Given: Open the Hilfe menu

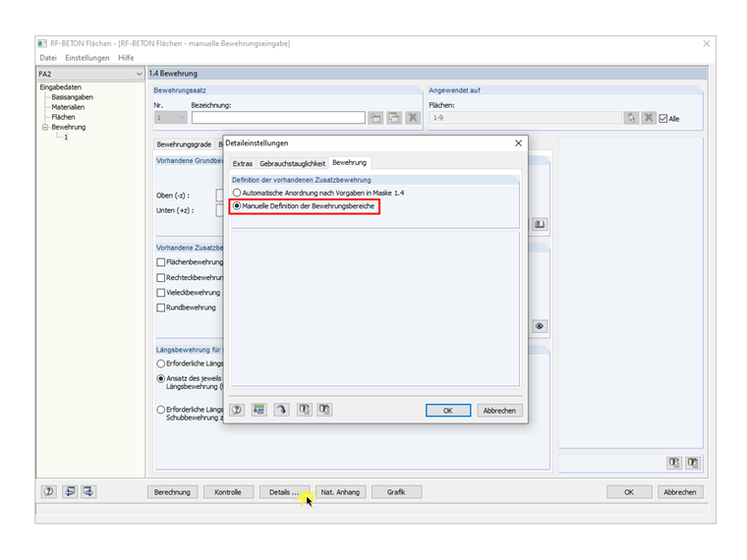Looking at the screenshot, I should click(x=126, y=58).
